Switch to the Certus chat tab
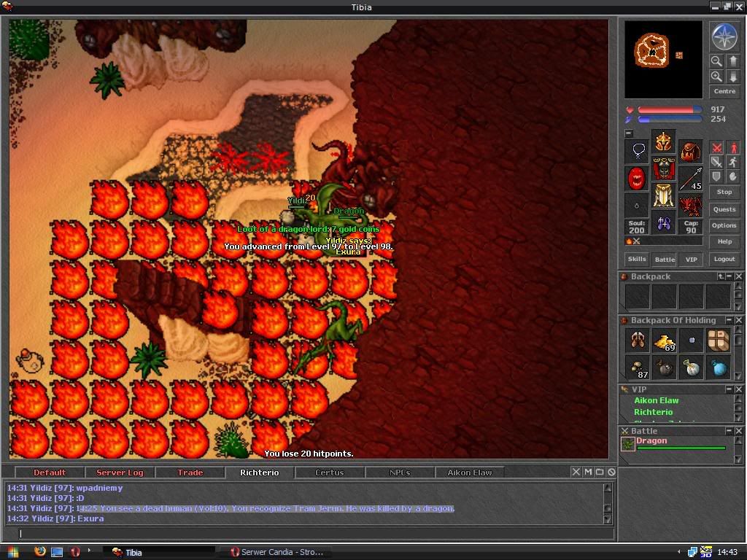 329,472
